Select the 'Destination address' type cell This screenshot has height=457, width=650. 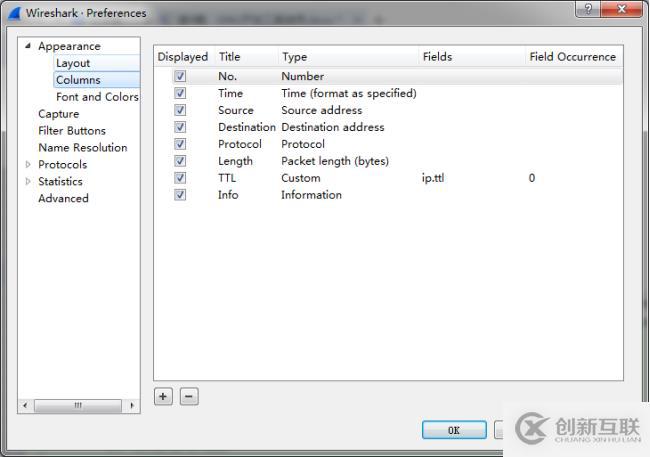pos(333,127)
